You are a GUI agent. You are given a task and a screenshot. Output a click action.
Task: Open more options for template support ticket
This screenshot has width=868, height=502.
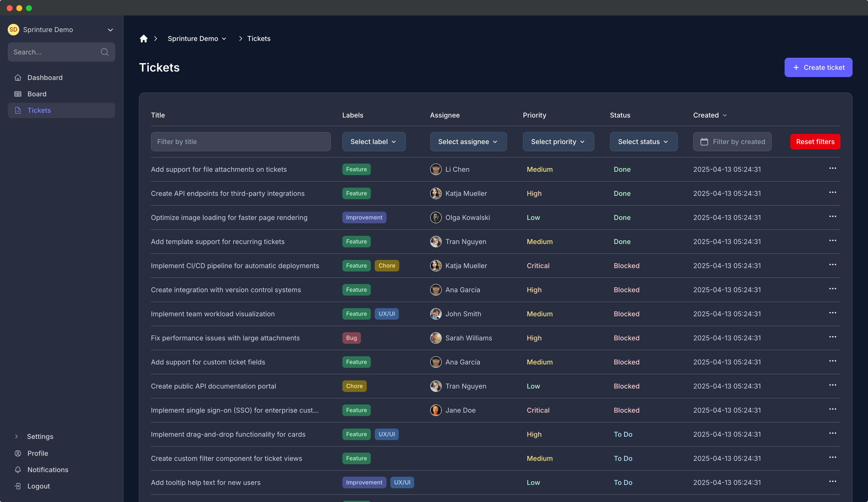[x=833, y=240]
